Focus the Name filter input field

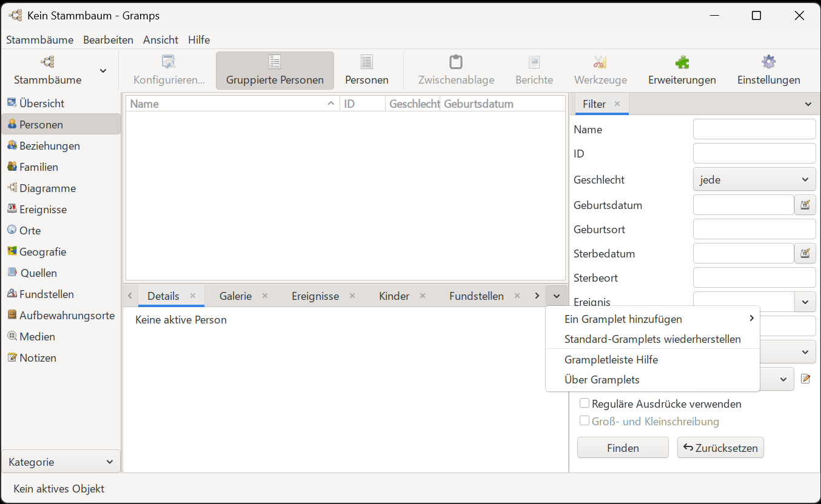click(754, 129)
